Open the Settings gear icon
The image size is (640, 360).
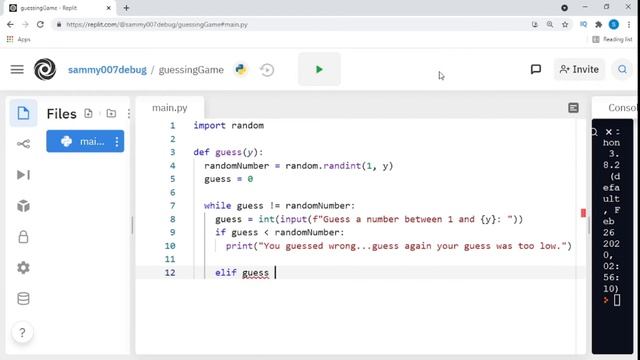23,268
